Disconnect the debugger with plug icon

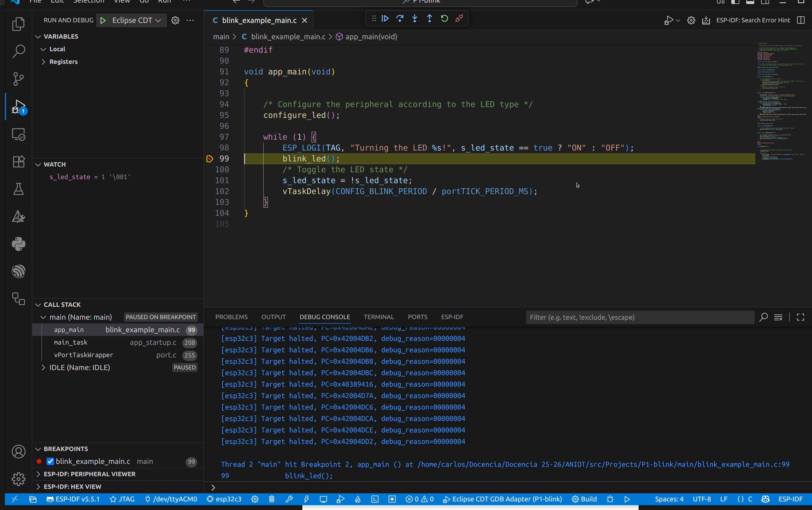coord(459,19)
